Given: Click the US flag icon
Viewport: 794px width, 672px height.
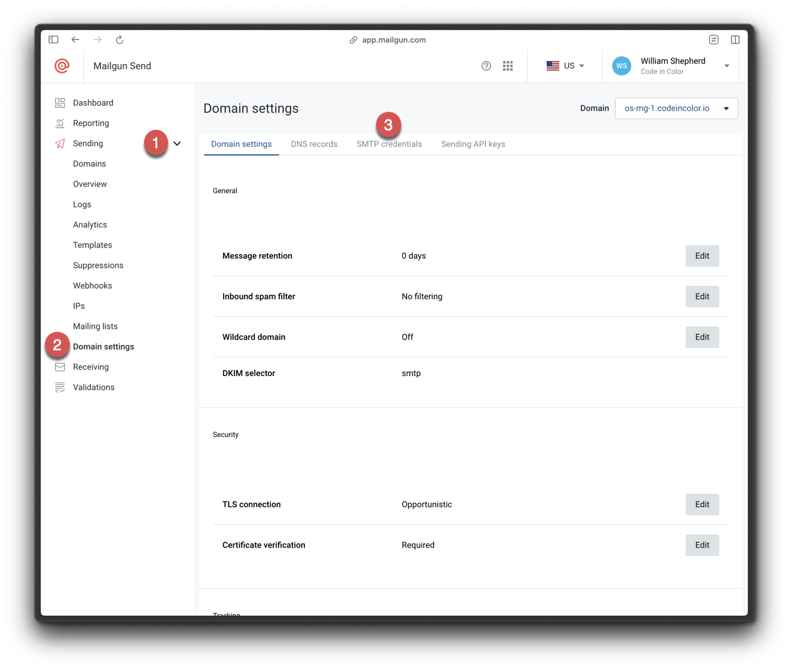Looking at the screenshot, I should coord(552,66).
